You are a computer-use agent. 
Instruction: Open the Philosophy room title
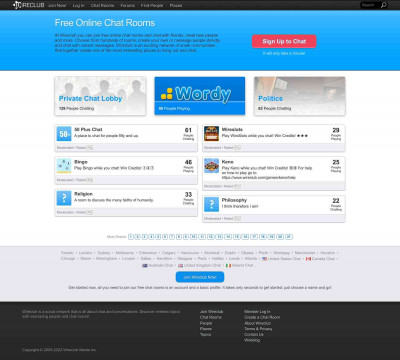(234, 200)
